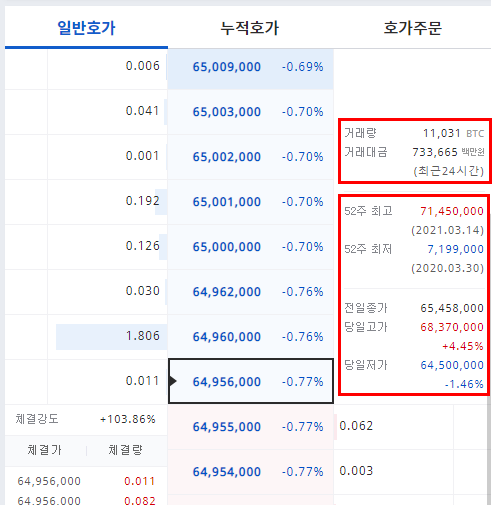Select bid price 64,955,000

pos(227,427)
